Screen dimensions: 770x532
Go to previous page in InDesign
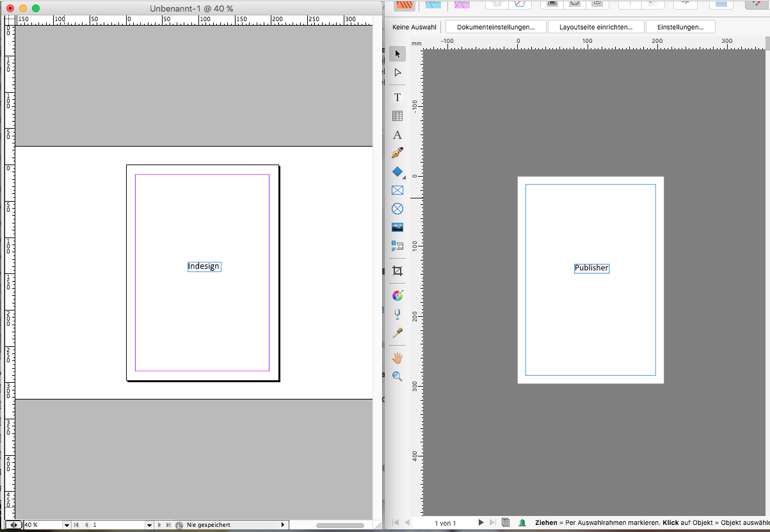pyautogui.click(x=86, y=525)
